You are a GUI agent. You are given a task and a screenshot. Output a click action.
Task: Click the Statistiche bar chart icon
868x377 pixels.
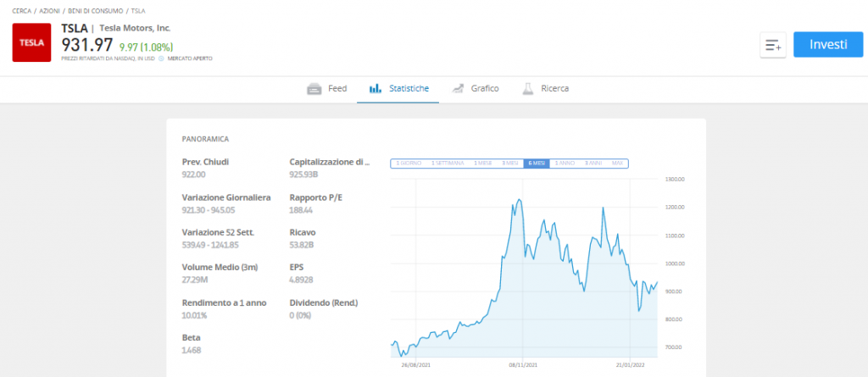coord(376,89)
